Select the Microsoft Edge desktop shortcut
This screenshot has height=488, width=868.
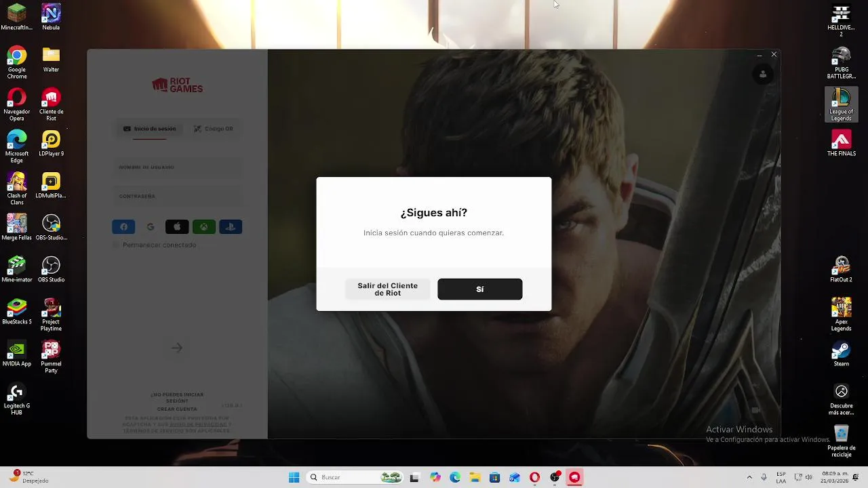[17, 147]
